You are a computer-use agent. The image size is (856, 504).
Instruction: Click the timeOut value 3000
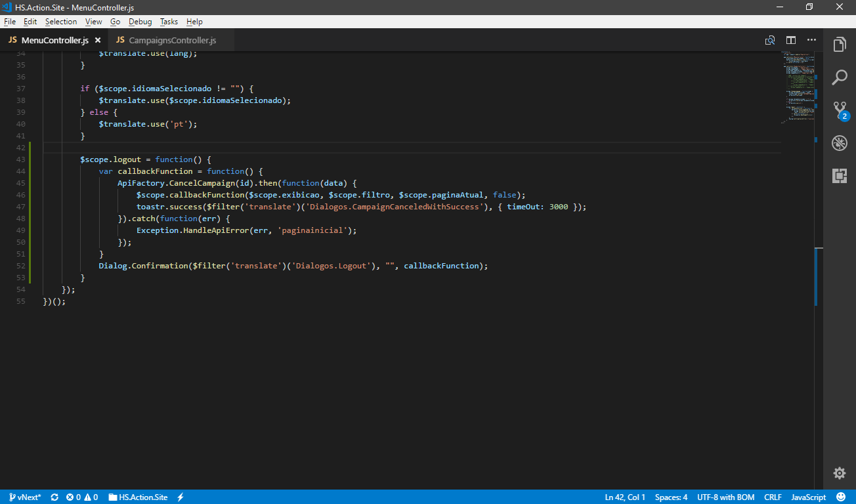558,207
